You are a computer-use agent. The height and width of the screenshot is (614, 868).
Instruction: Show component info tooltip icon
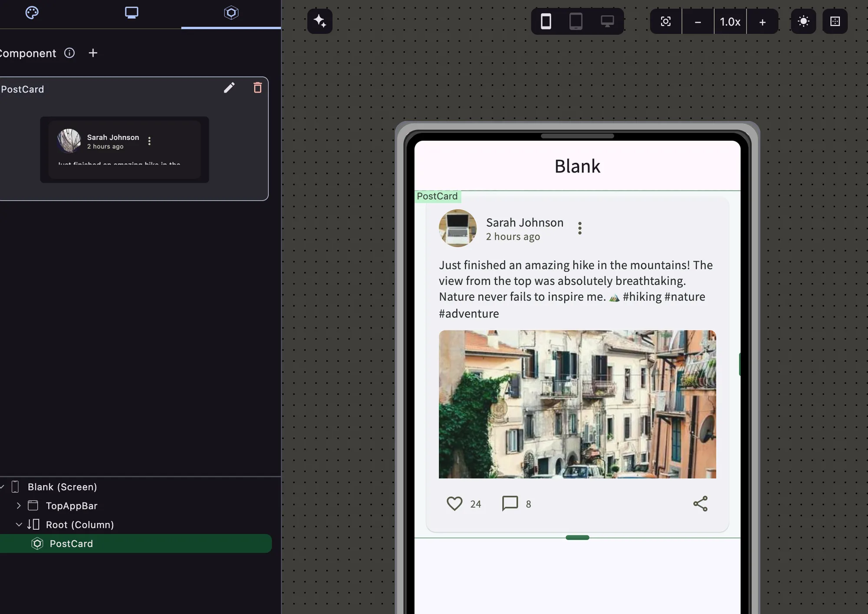point(69,53)
